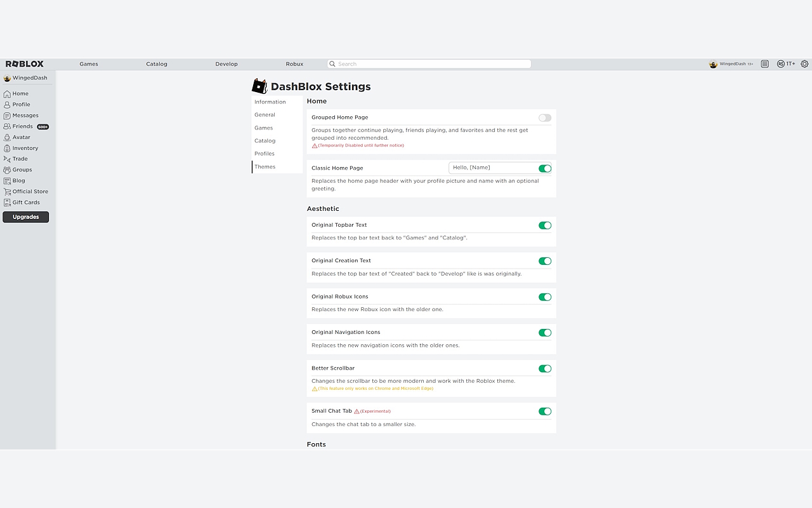Open the settings gear icon
Image resolution: width=812 pixels, height=508 pixels.
804,64
